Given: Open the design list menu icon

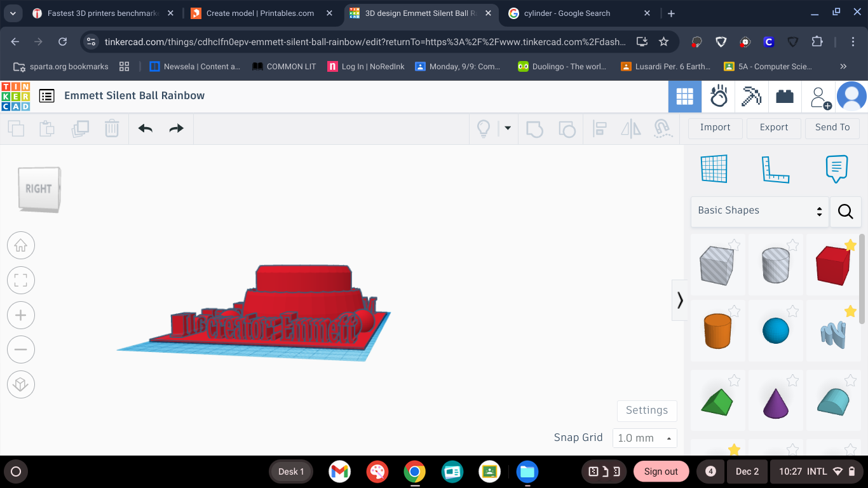Looking at the screenshot, I should [x=46, y=96].
